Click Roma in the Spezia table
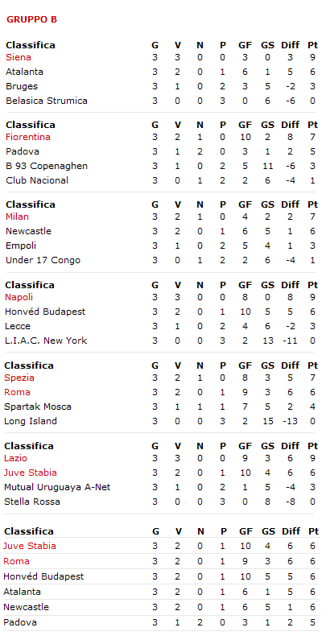Screen dimensions: 330x644 tap(17, 392)
